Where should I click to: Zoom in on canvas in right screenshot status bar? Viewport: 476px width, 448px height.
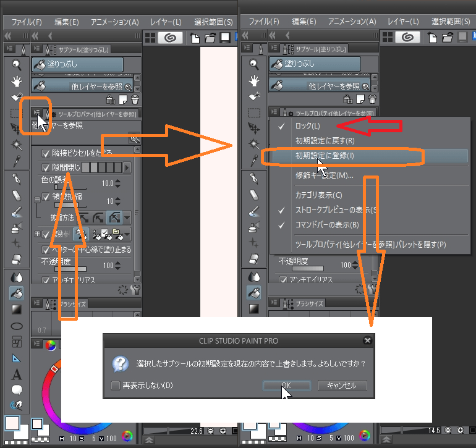click(x=461, y=430)
